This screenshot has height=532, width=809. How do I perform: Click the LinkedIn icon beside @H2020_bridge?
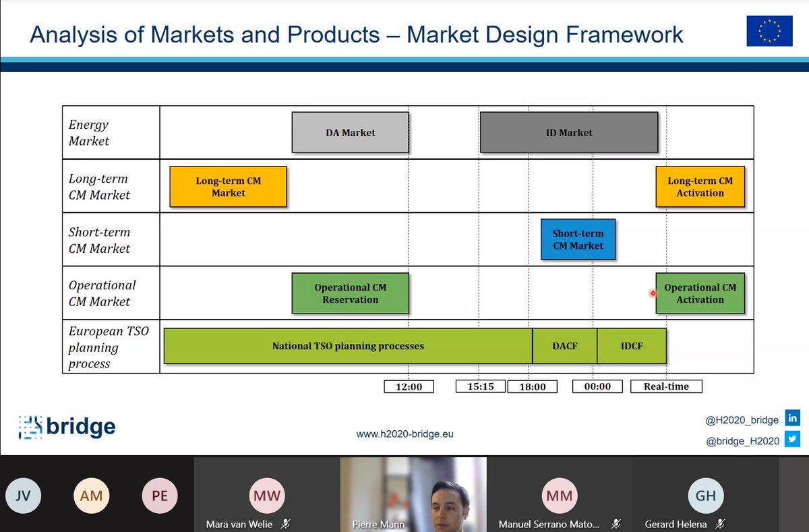(793, 418)
